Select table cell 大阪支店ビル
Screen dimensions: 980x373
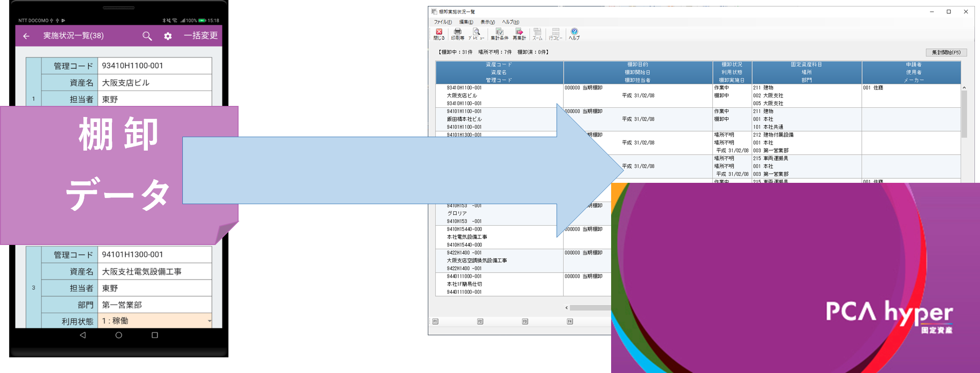point(462,96)
